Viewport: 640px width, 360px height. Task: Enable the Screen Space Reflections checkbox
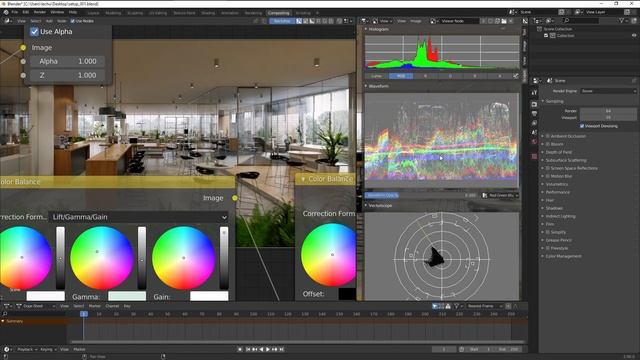click(x=548, y=168)
